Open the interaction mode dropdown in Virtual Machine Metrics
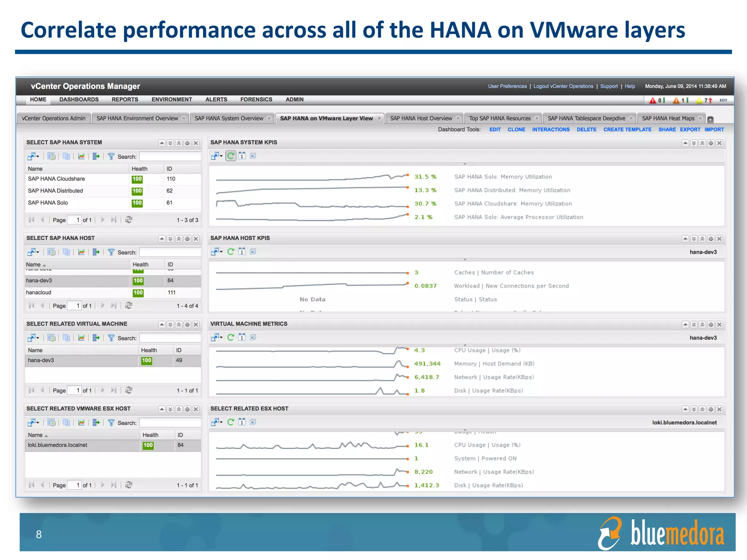The height and width of the screenshot is (560, 747). pos(217,337)
